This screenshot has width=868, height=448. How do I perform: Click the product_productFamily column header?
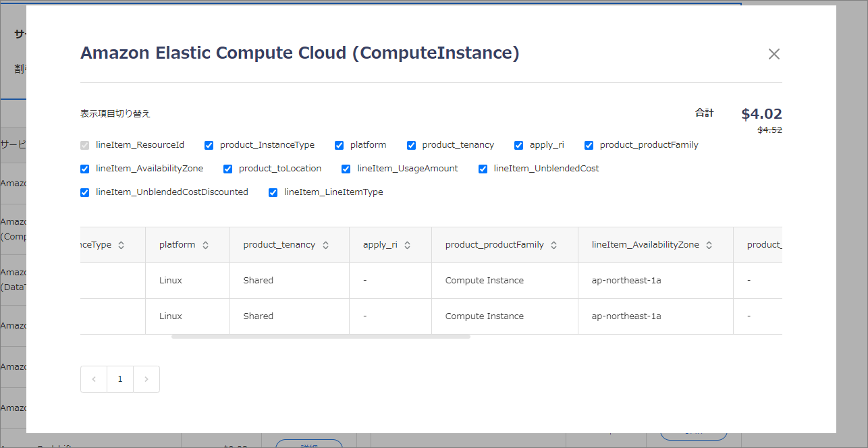[x=505, y=245]
